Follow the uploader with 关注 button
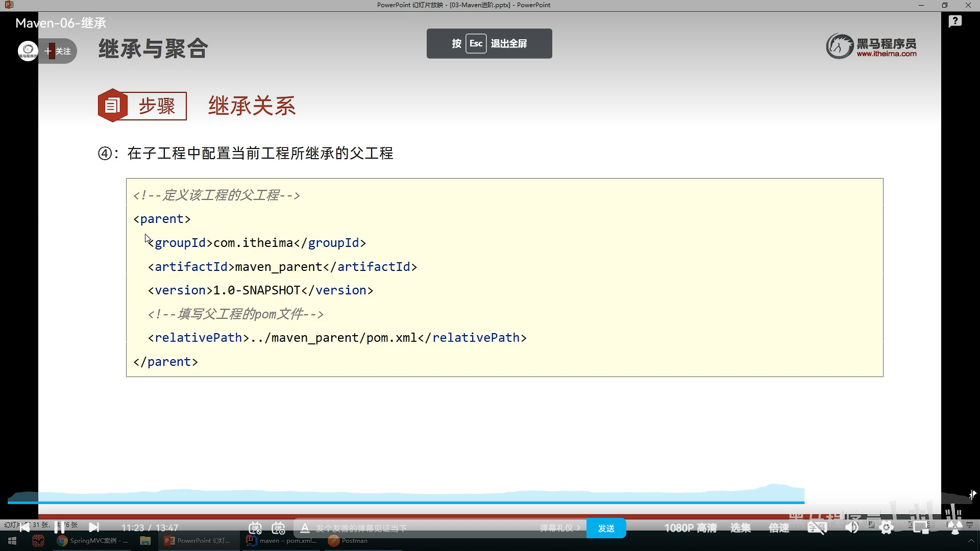 pyautogui.click(x=59, y=51)
